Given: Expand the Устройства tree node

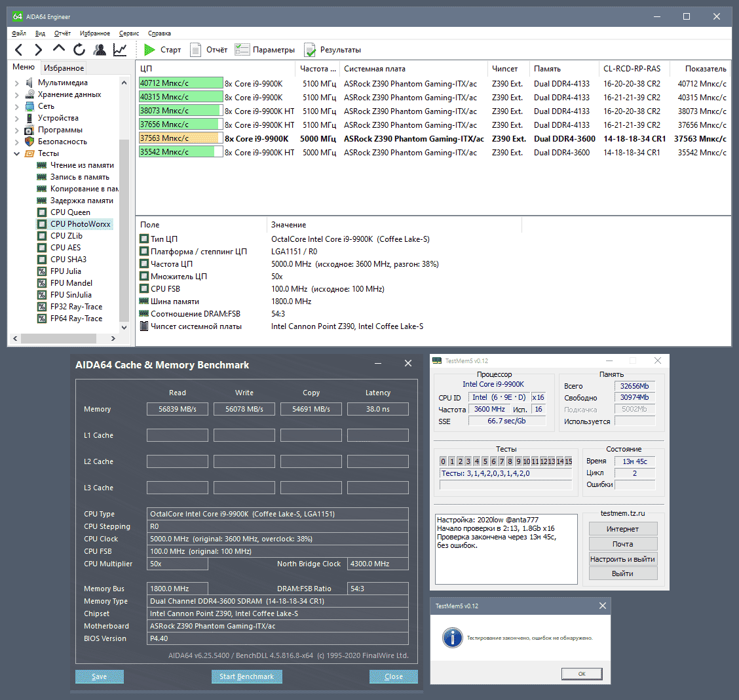Looking at the screenshot, I should (x=16, y=119).
